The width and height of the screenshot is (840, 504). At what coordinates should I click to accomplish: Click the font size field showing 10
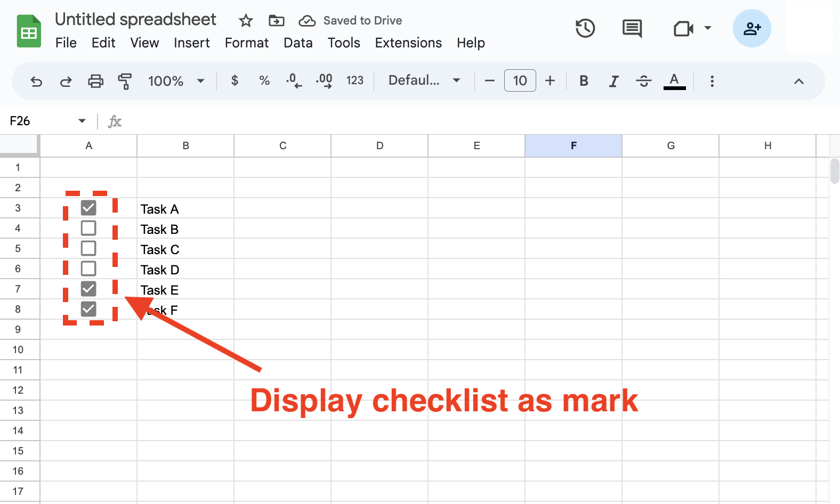click(520, 80)
